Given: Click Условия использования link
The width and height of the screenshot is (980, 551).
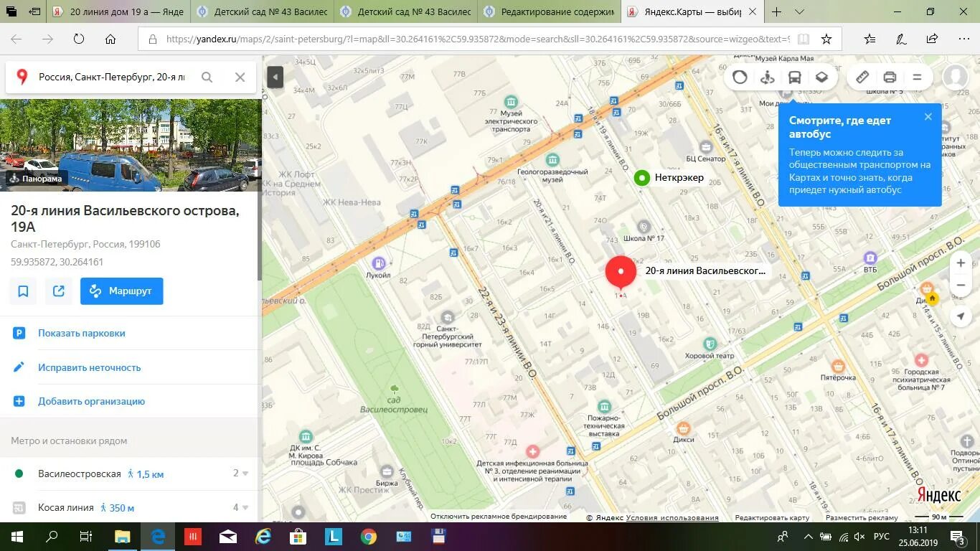Looking at the screenshot, I should point(672,517).
